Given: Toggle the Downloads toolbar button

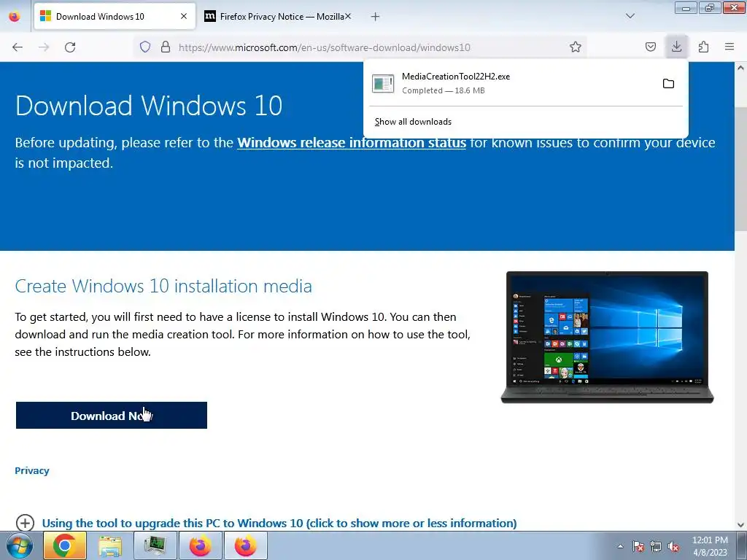Looking at the screenshot, I should (x=676, y=47).
